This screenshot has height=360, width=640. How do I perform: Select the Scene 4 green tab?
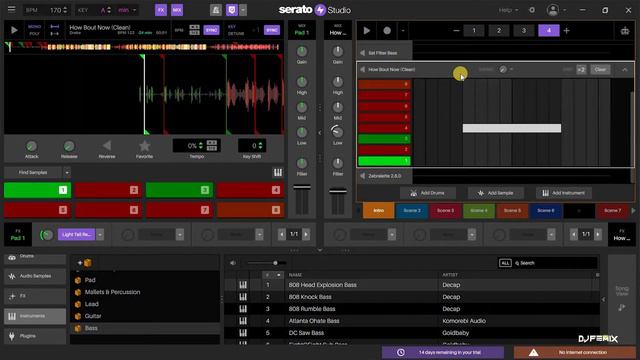[x=479, y=211]
